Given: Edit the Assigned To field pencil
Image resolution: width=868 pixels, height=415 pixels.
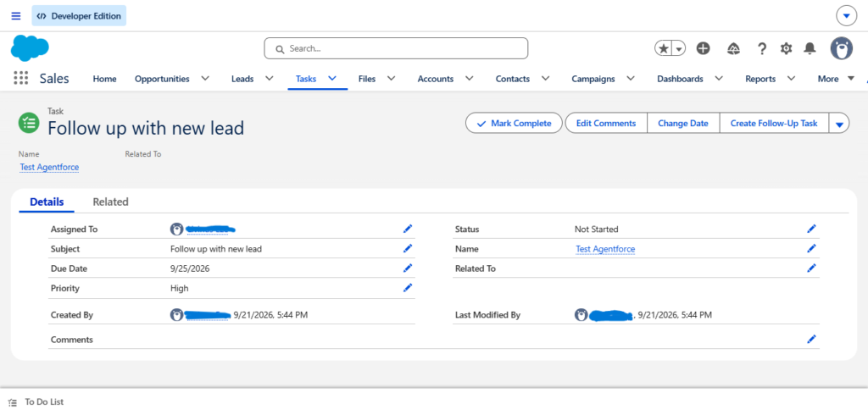Looking at the screenshot, I should [408, 229].
